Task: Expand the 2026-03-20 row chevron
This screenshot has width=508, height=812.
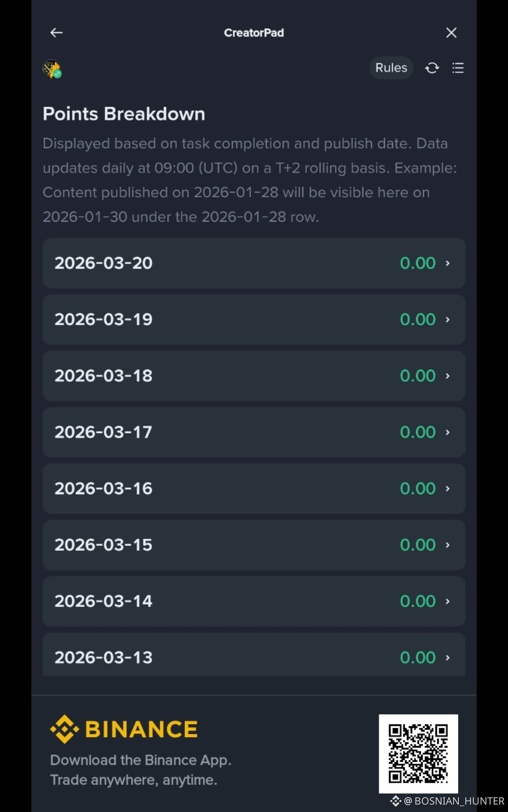Action: (447, 263)
